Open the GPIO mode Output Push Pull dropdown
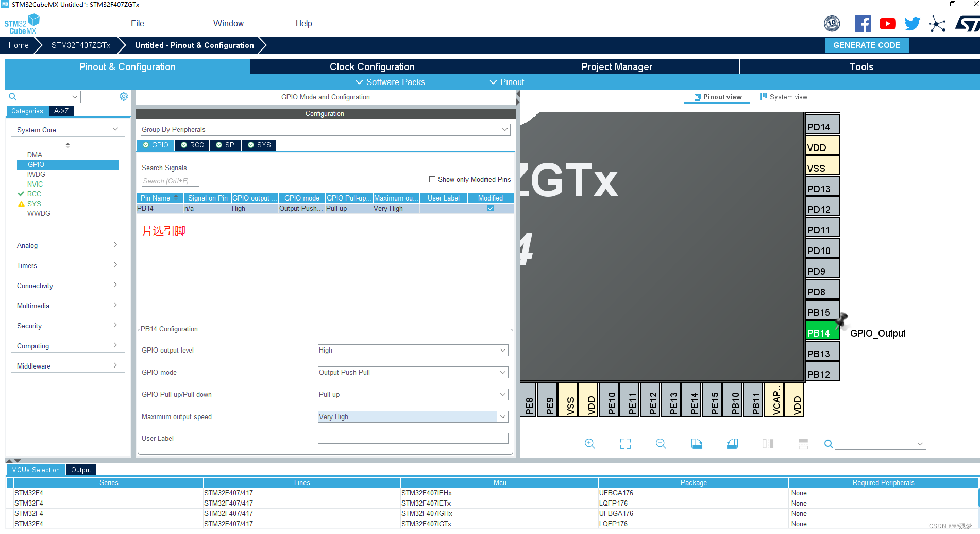 413,372
